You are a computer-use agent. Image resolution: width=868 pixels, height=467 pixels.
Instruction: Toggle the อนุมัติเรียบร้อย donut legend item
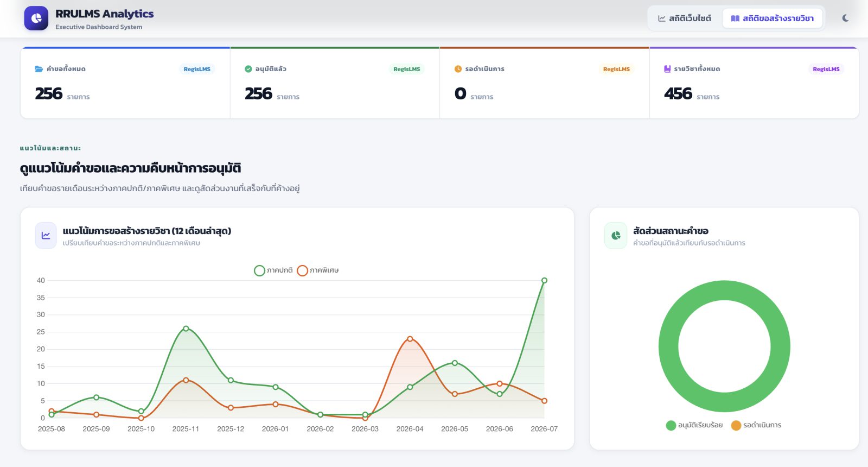pos(694,425)
